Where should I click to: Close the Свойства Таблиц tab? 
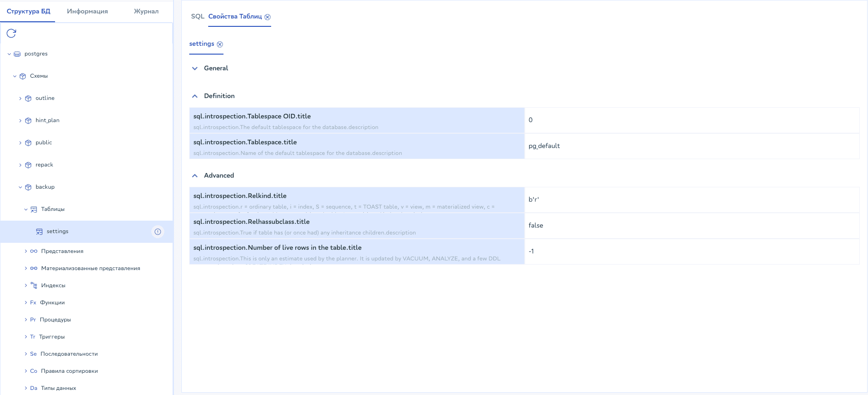[x=267, y=17]
